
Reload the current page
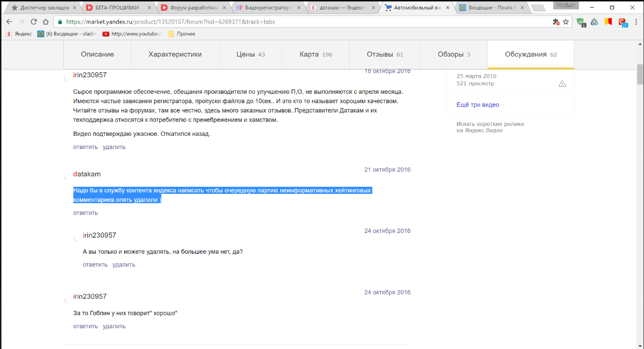[33, 22]
